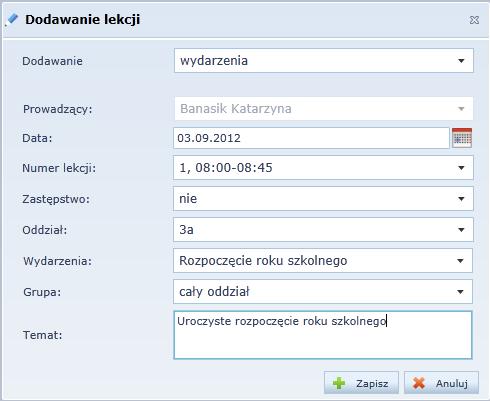The height and width of the screenshot is (401, 490).
Task: Save the lesson with the Zapisz button
Action: click(x=361, y=383)
